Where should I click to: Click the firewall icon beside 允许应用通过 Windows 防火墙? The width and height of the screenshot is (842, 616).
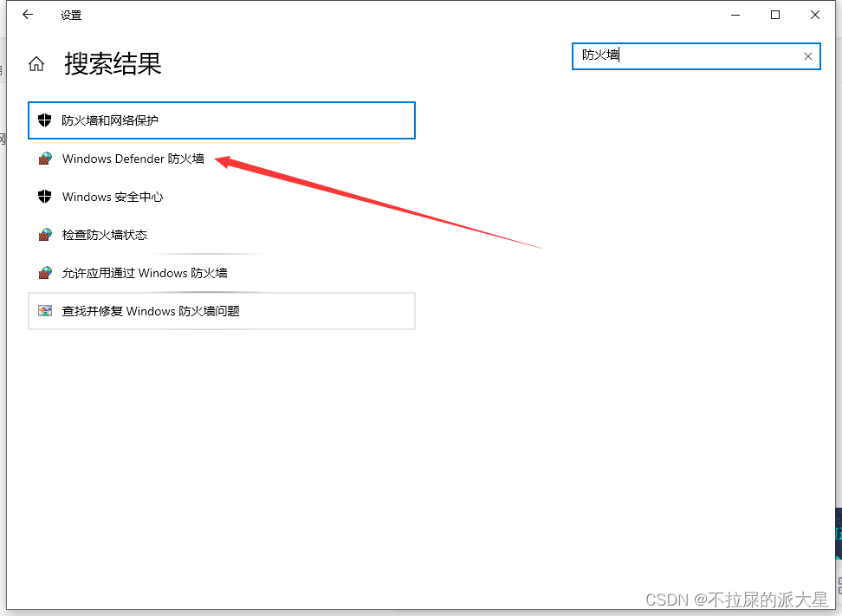[x=45, y=273]
